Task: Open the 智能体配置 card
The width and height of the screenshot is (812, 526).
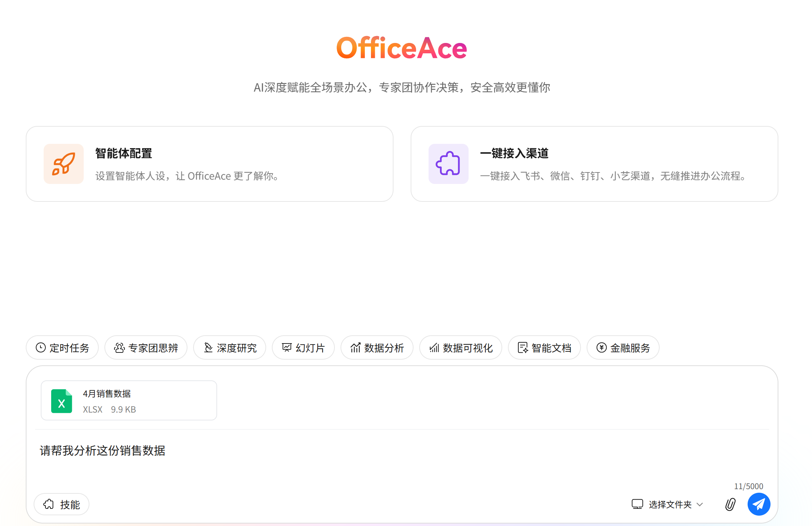Action: click(x=210, y=164)
